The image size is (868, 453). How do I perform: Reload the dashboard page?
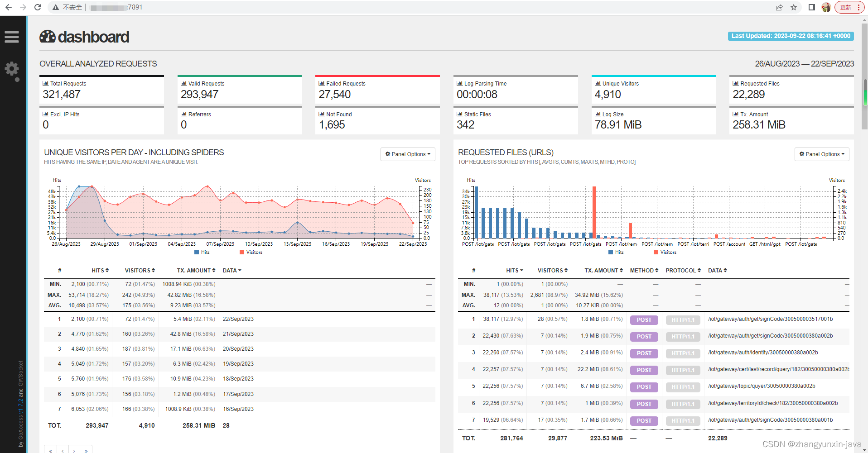click(x=38, y=7)
